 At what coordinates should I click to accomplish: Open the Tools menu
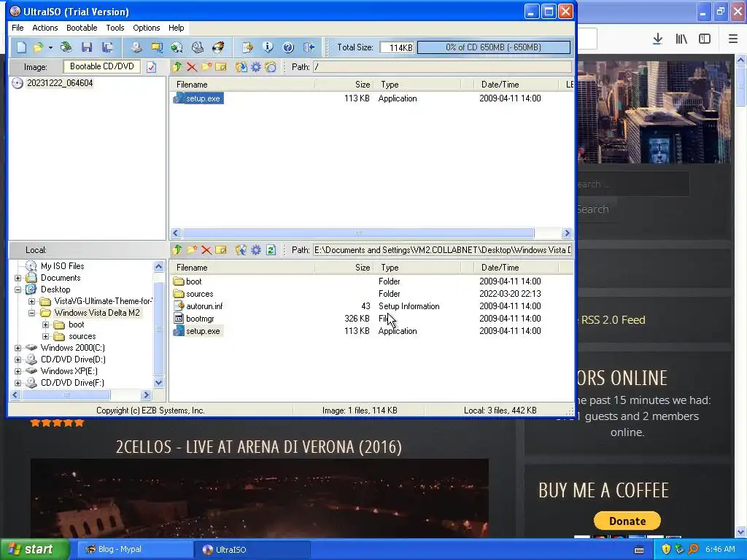[x=115, y=28]
